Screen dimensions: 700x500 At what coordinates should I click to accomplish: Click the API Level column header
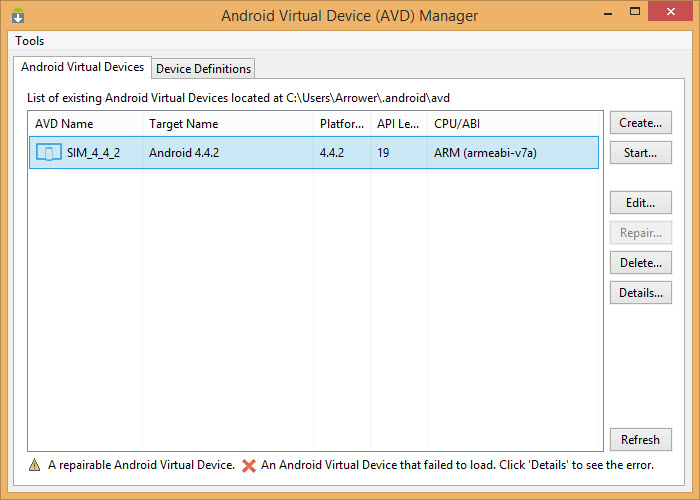399,124
